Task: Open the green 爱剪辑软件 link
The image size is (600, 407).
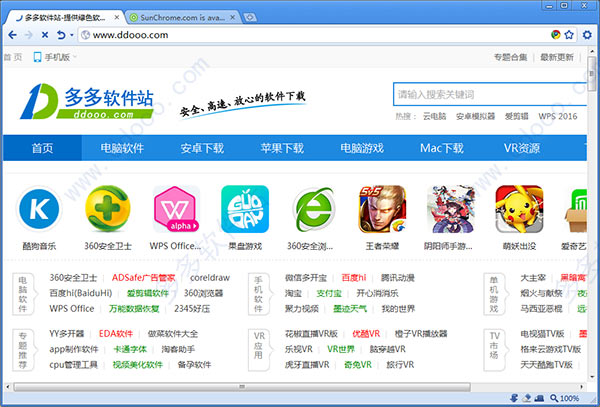Action: pos(148,293)
